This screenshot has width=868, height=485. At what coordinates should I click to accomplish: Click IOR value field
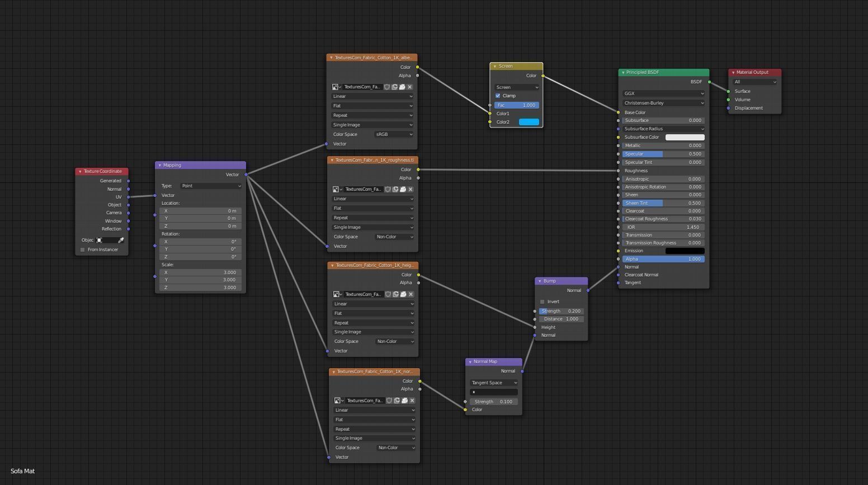point(663,227)
